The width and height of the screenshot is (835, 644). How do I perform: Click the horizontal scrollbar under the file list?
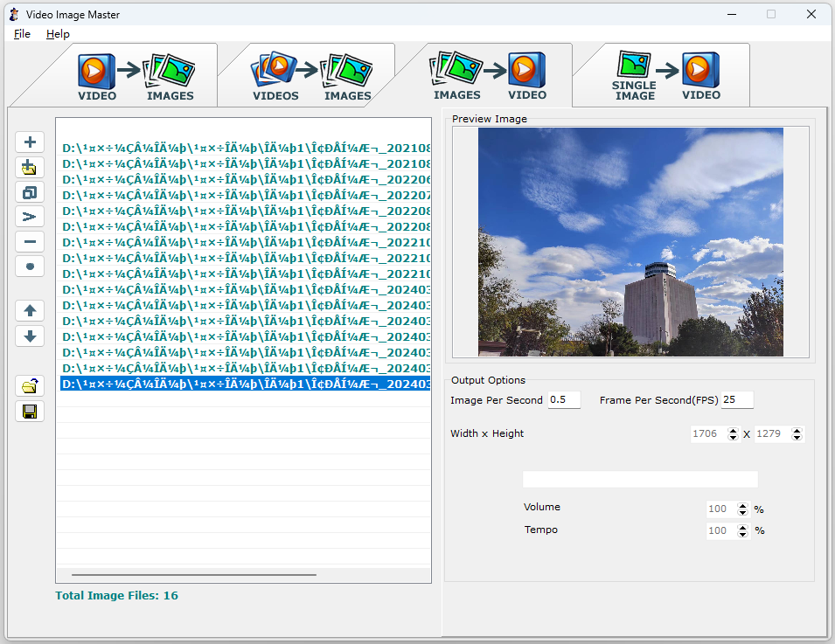pyautogui.click(x=194, y=575)
